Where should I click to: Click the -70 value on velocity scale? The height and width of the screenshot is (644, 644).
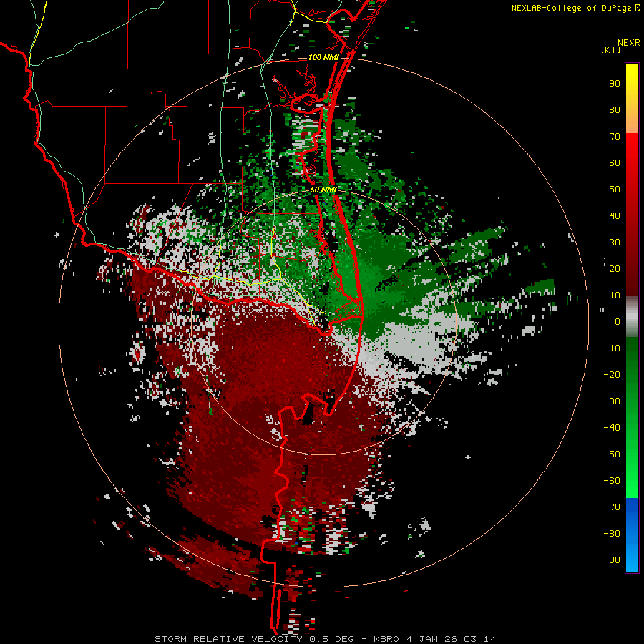tap(612, 507)
